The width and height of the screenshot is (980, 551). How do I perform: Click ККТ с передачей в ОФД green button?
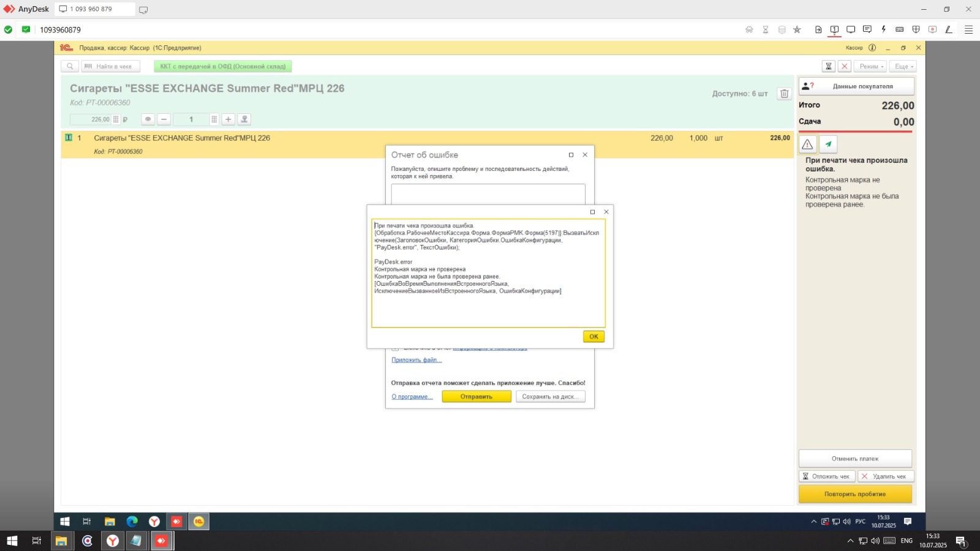(223, 66)
